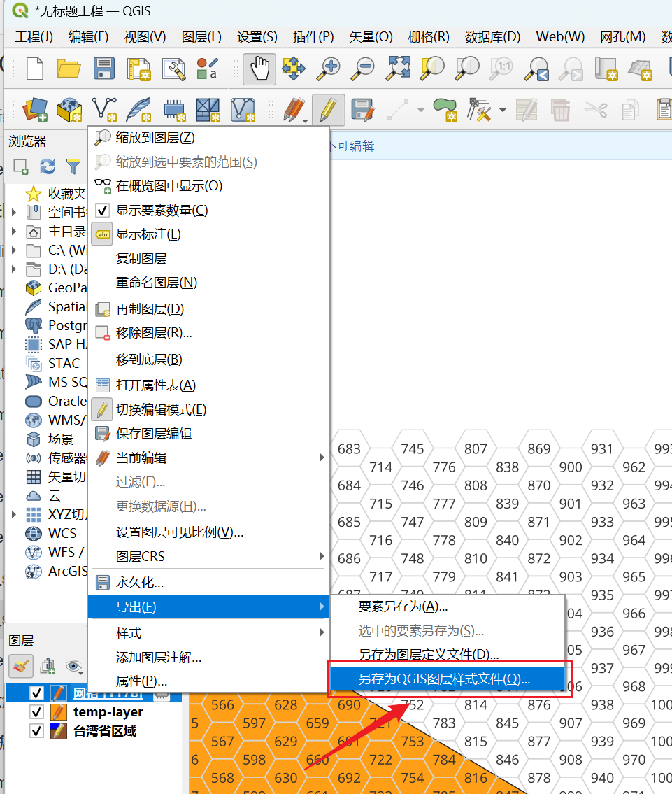Click the New Temporary Scratch Layer icon
672x794 pixels.
point(173,111)
